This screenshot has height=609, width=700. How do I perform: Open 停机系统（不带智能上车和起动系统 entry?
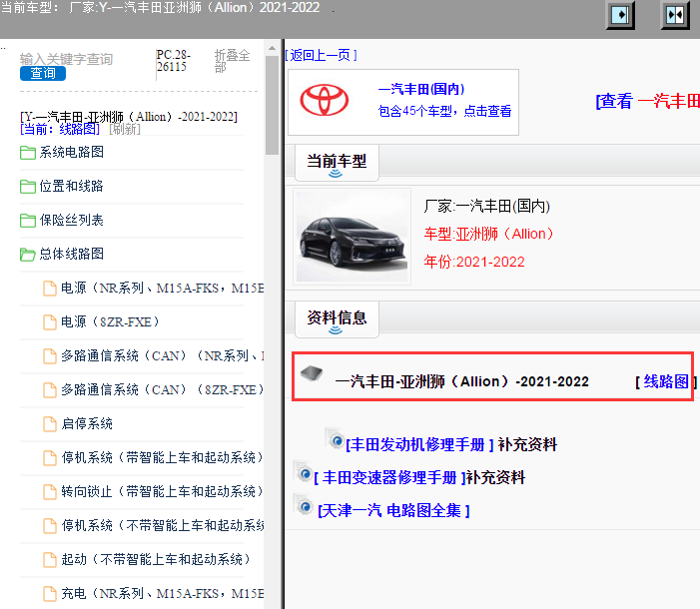click(162, 525)
